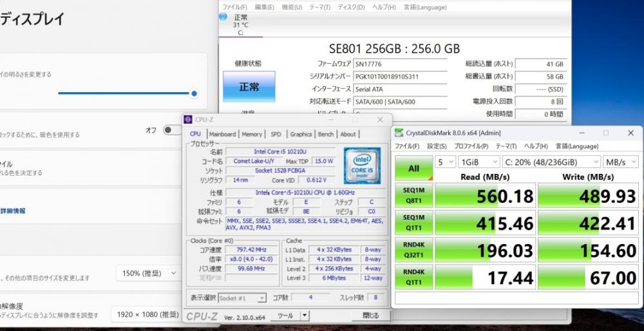644x331 pixels.
Task: Run all benchmarks with the All button
Action: click(414, 168)
